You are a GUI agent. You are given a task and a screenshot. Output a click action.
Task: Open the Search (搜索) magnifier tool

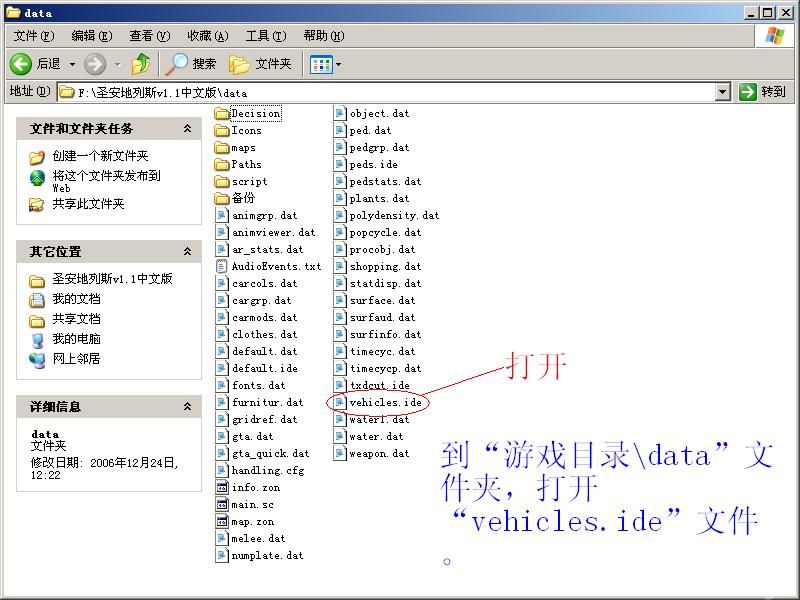tap(192, 64)
